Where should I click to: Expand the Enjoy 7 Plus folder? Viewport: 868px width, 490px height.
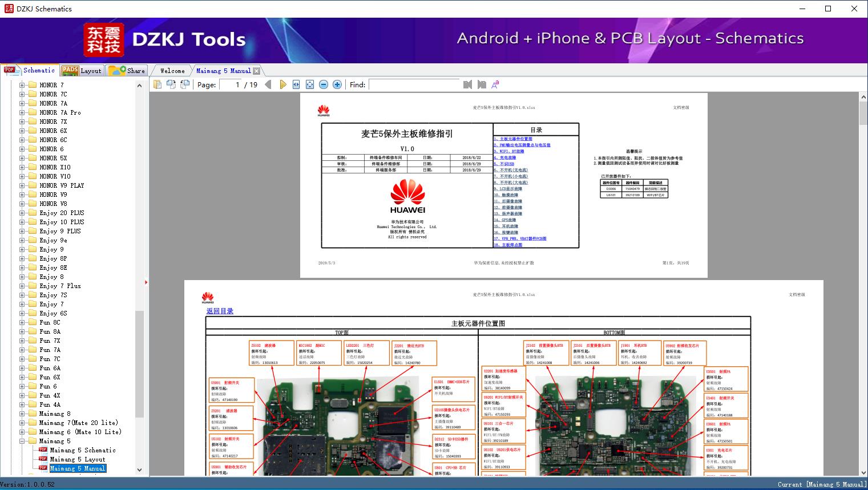coord(22,286)
